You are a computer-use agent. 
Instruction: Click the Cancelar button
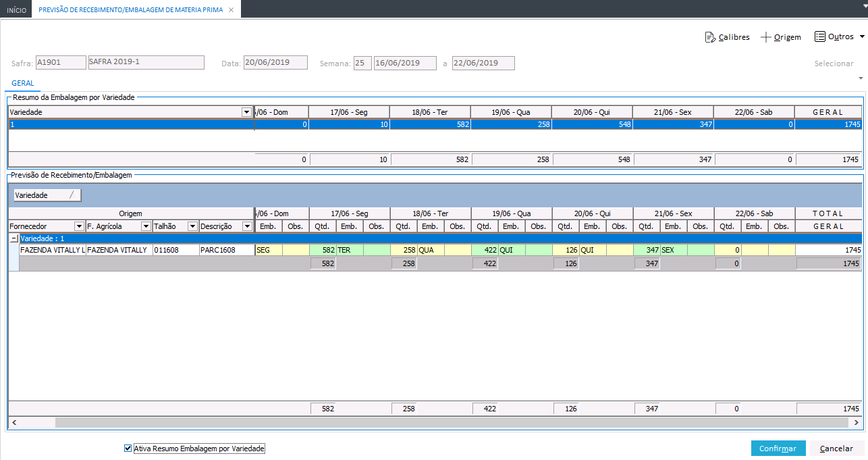[x=836, y=449]
